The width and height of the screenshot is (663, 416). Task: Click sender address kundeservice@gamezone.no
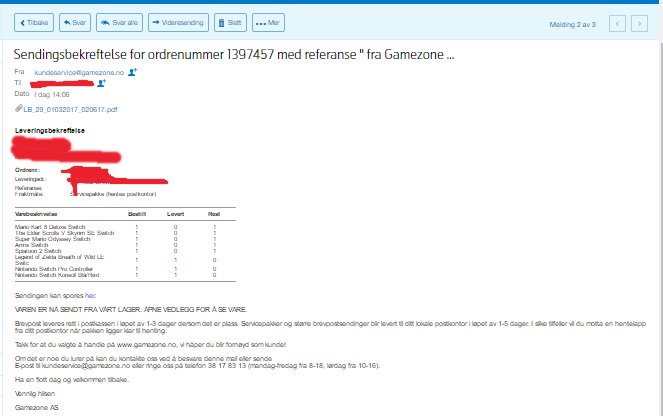click(x=79, y=73)
